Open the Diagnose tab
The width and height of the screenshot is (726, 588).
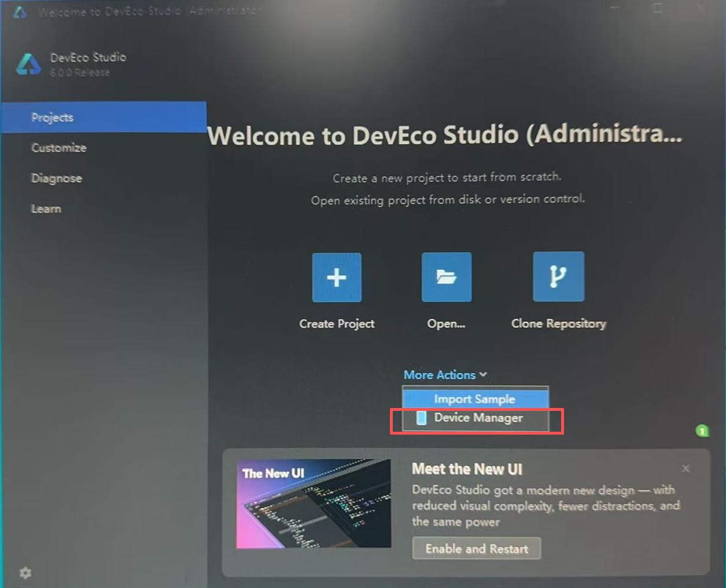[104, 178]
